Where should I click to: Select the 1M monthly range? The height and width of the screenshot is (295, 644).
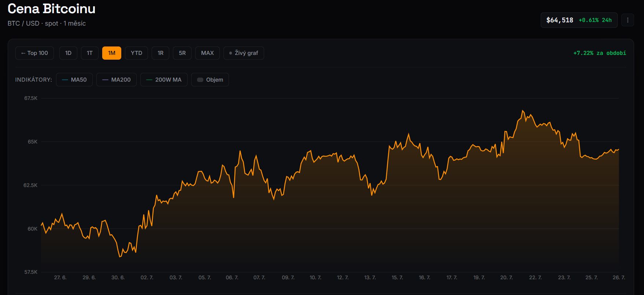click(x=112, y=53)
